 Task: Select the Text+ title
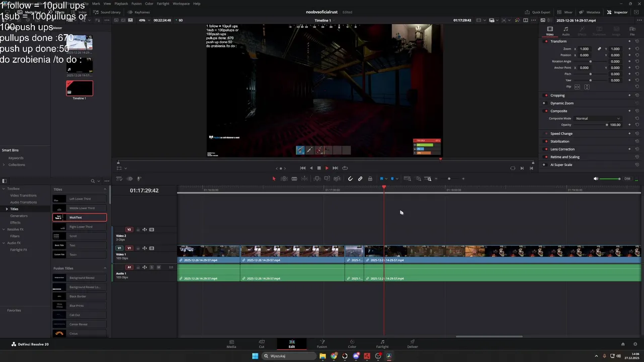point(80,254)
